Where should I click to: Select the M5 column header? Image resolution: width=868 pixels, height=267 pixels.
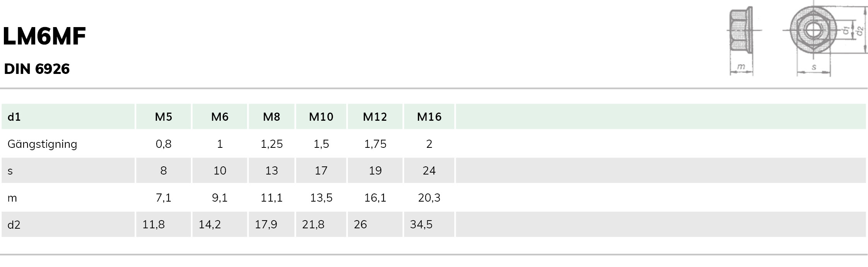[164, 116]
